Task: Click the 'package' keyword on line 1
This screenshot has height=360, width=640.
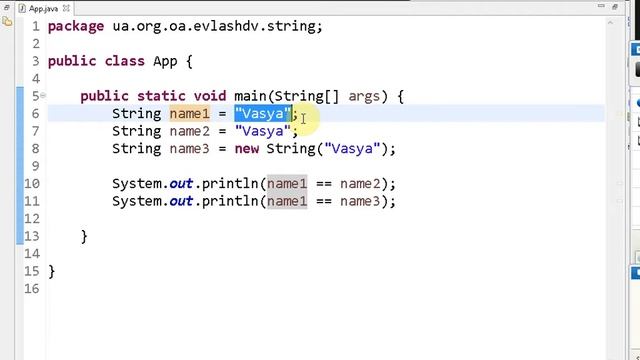Action: 76,27
